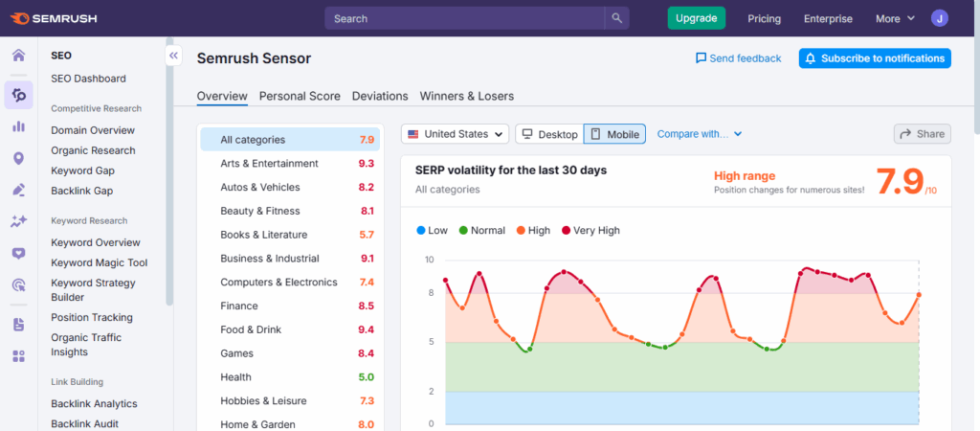This screenshot has height=431, width=980.
Task: Select Beauty & Fitness category
Action: 290,211
